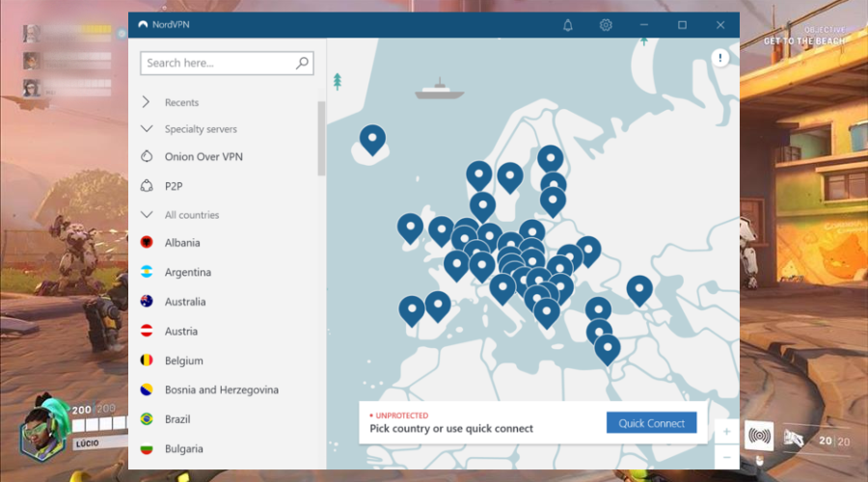Collapse the Specialty servers section
The height and width of the screenshot is (482, 868).
[147, 128]
